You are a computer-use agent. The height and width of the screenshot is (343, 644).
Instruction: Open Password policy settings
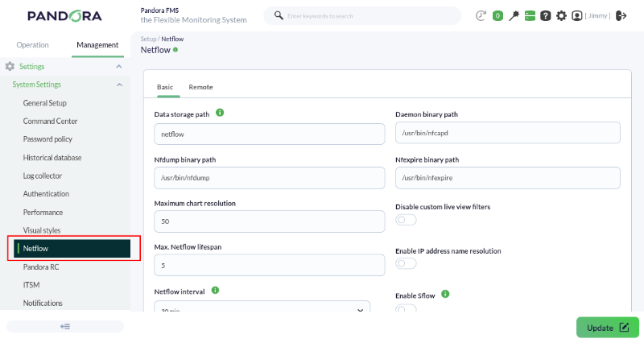pos(47,139)
